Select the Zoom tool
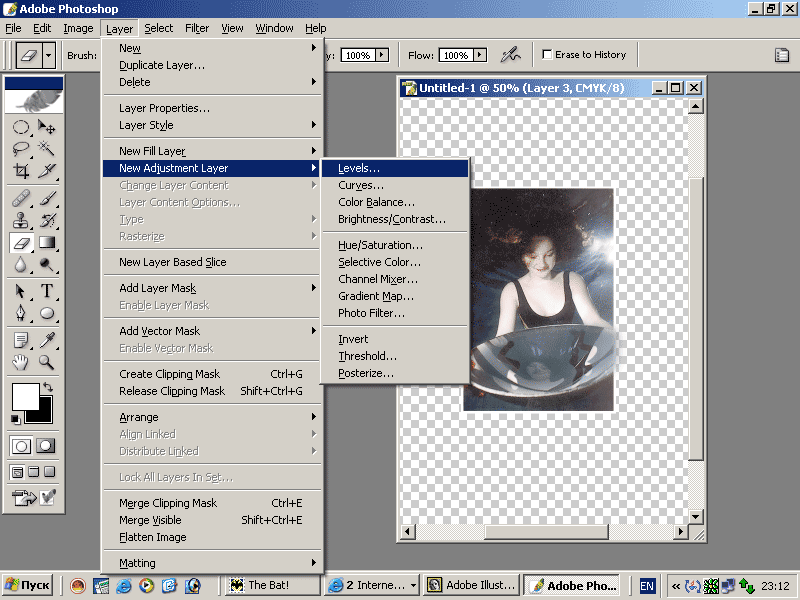The height and width of the screenshot is (600, 800). [x=47, y=362]
